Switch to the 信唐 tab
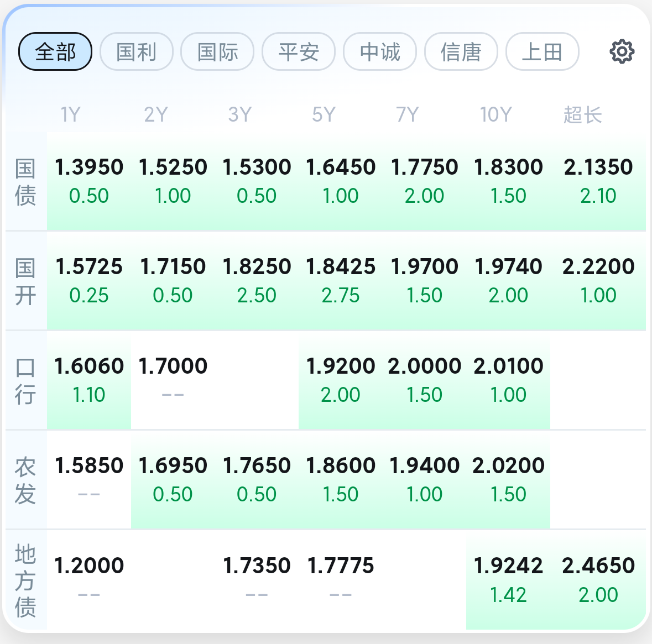The image size is (652, 644). click(461, 52)
